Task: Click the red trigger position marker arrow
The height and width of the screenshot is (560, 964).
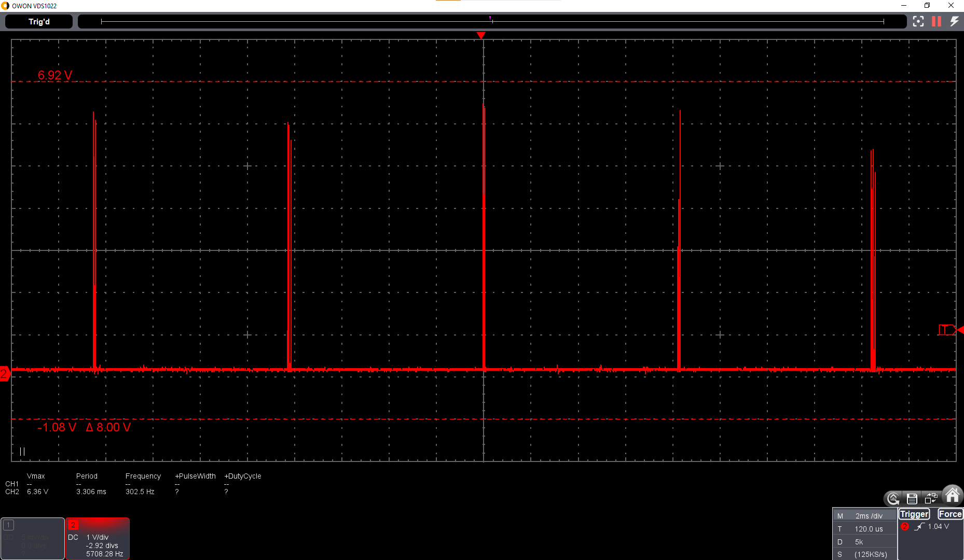Action: tap(481, 35)
